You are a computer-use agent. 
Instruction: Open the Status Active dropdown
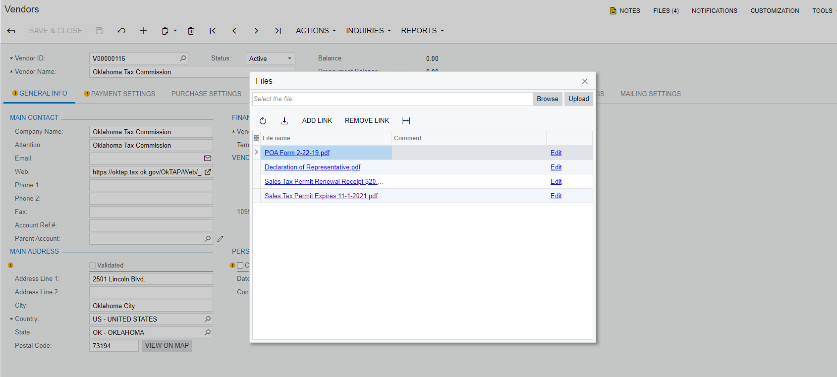click(x=270, y=58)
